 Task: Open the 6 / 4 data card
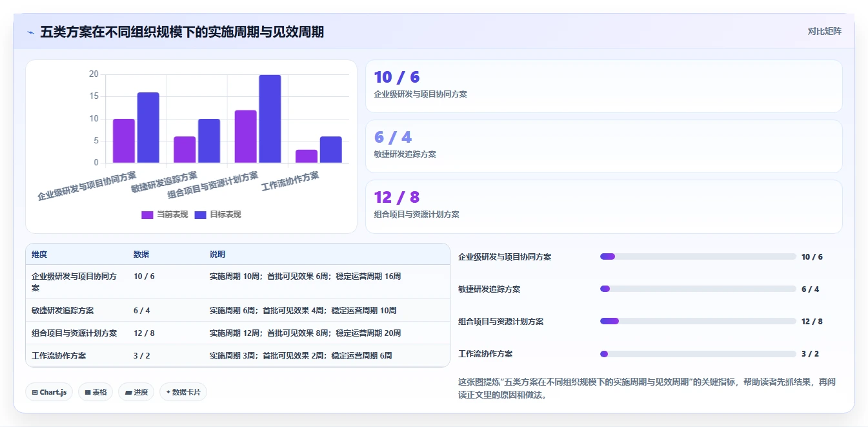(x=604, y=147)
